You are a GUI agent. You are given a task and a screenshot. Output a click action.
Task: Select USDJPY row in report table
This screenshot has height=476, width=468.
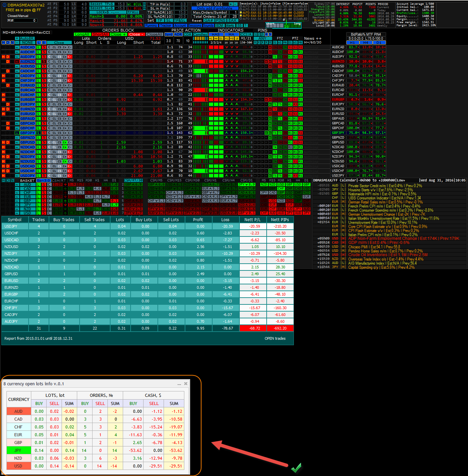[x=148, y=226]
